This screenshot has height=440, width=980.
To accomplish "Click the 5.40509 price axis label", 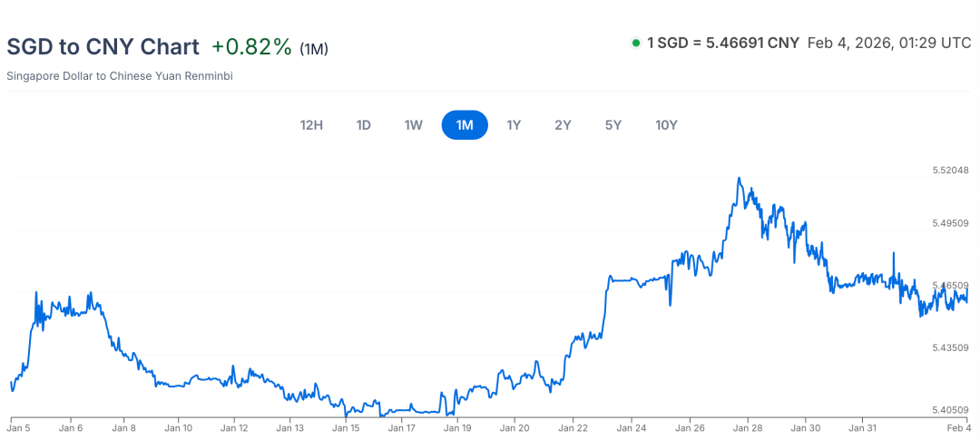I will click(x=950, y=410).
